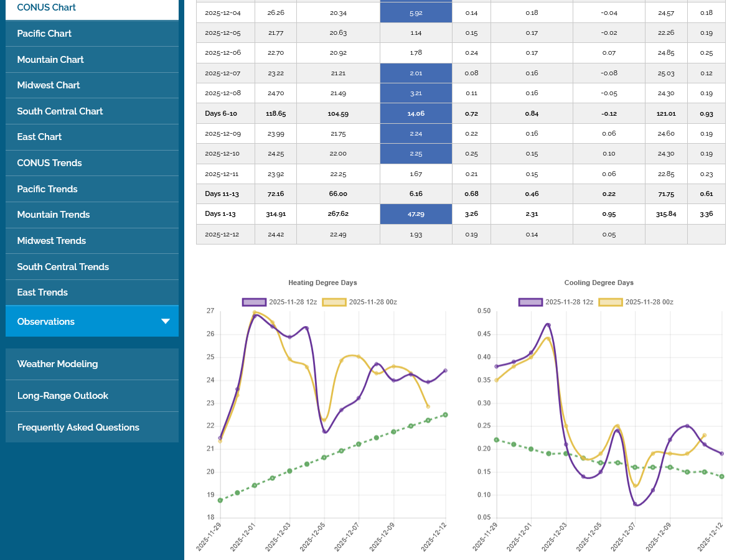Image resolution: width=737 pixels, height=560 pixels.
Task: Expand the Observations dropdown arrow
Action: 166,321
